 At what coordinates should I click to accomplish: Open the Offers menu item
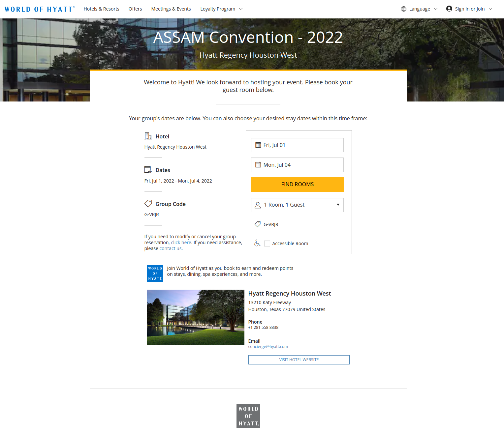[135, 9]
